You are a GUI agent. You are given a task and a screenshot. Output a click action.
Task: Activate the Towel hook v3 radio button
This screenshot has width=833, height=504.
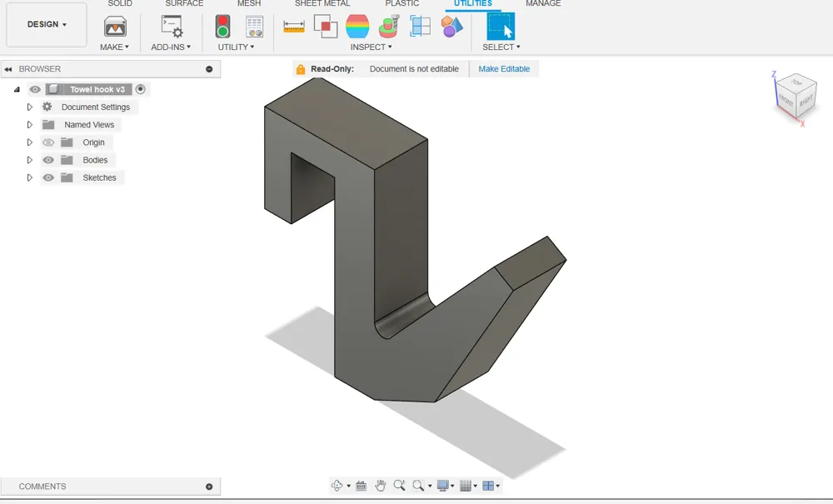pos(140,89)
